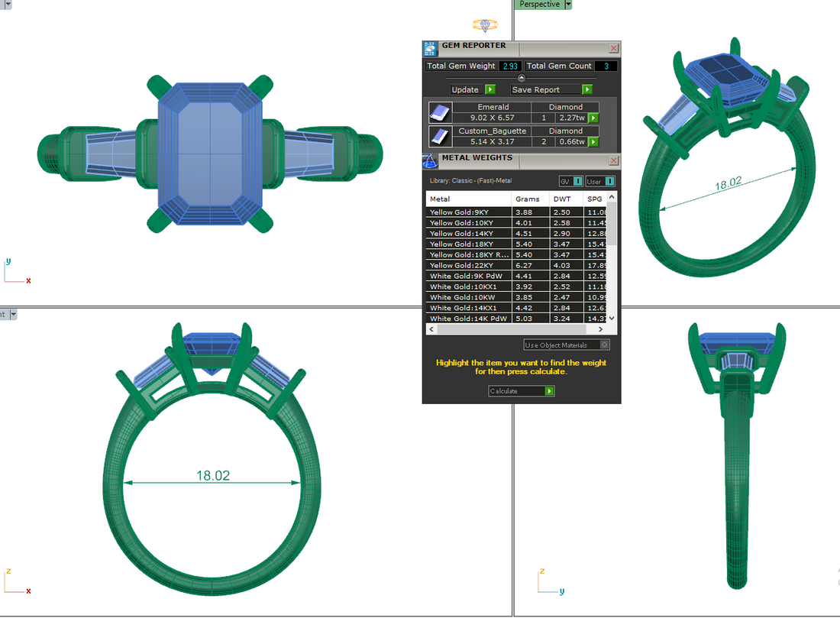Click the metal list horizontal scrollbar
This screenshot has height=618, width=840.
[x=512, y=329]
